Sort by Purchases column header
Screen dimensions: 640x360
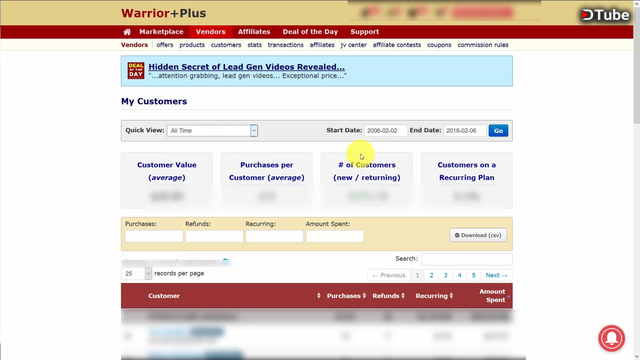tap(346, 296)
